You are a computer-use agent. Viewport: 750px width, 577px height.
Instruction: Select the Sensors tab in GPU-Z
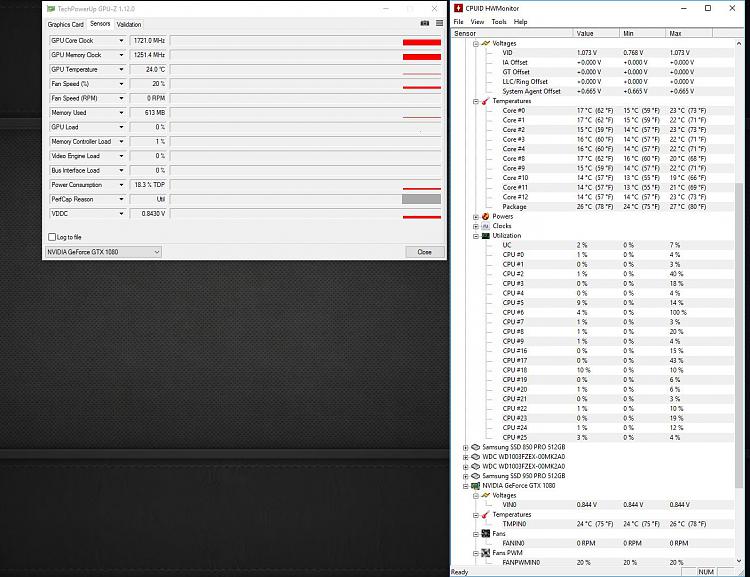point(100,23)
